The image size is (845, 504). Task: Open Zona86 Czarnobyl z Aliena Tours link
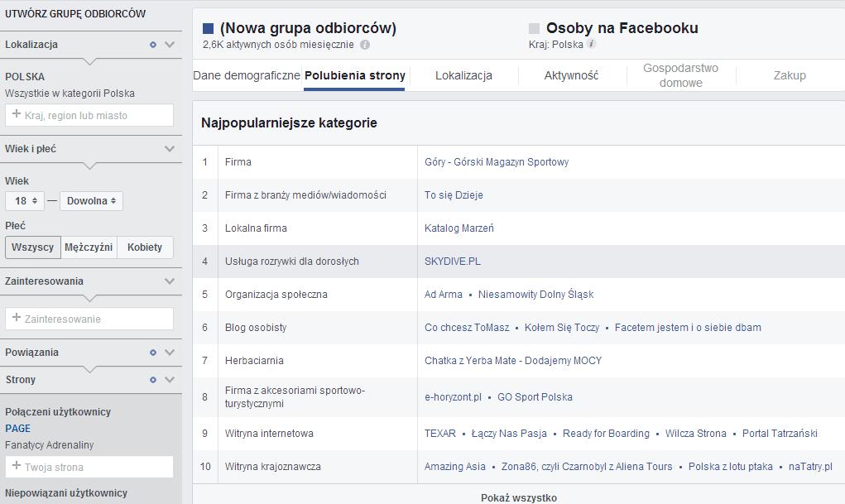point(587,467)
